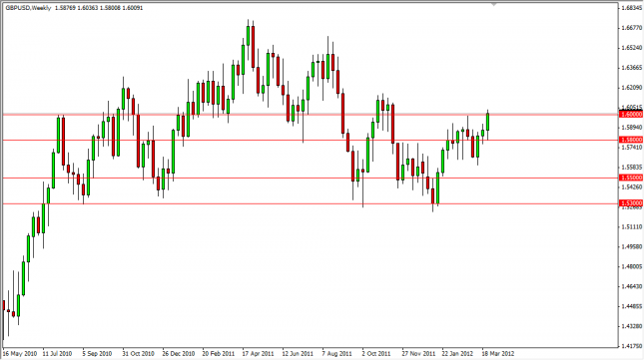
Task: Click the '31 Oct 2010' date label
Action: [x=138, y=353]
